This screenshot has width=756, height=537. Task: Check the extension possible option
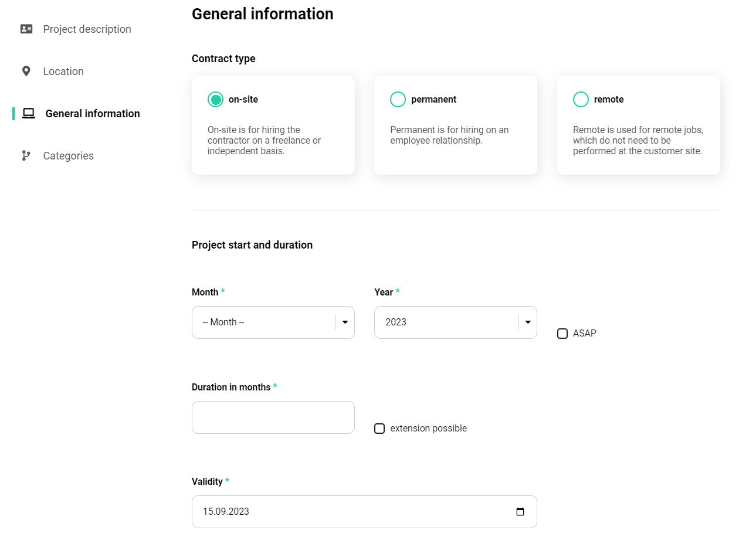pyautogui.click(x=379, y=429)
